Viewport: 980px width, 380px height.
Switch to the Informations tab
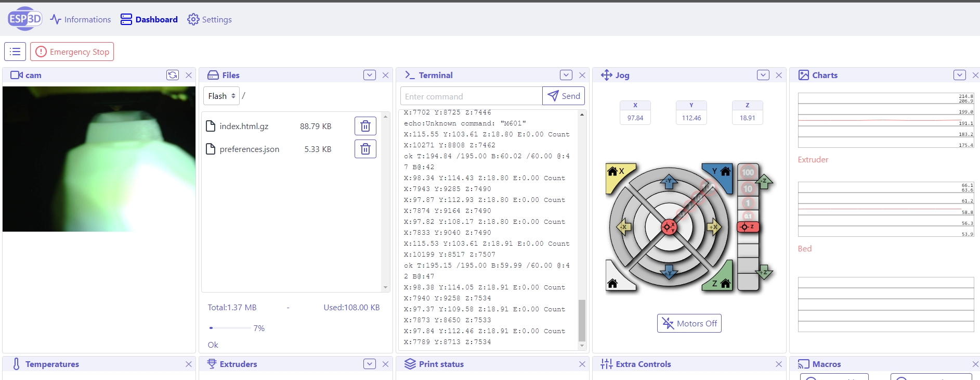click(81, 19)
